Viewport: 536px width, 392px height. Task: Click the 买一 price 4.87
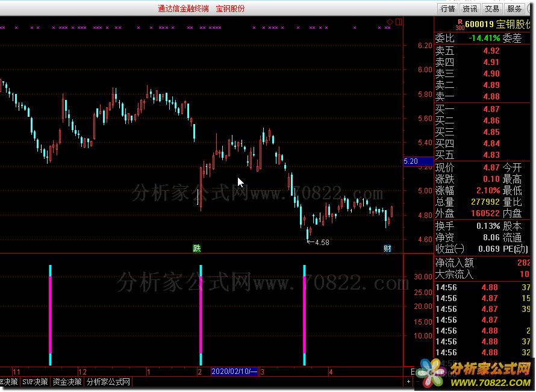point(491,109)
